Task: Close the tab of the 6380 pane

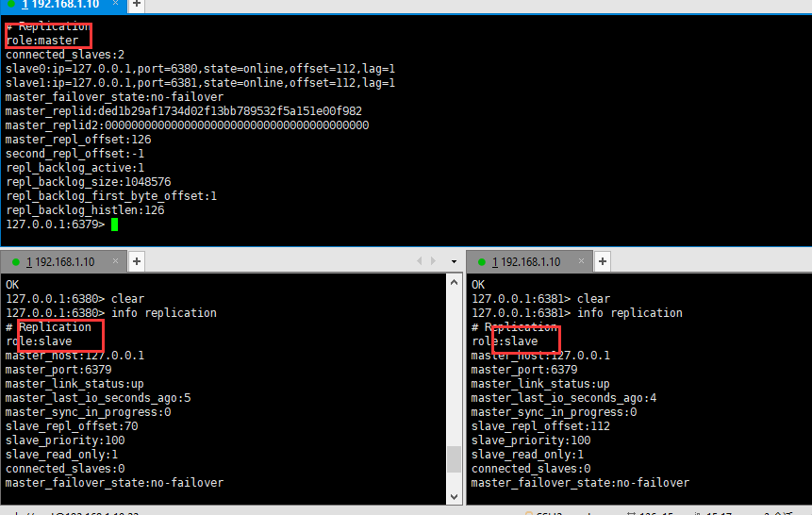Action: point(115,261)
